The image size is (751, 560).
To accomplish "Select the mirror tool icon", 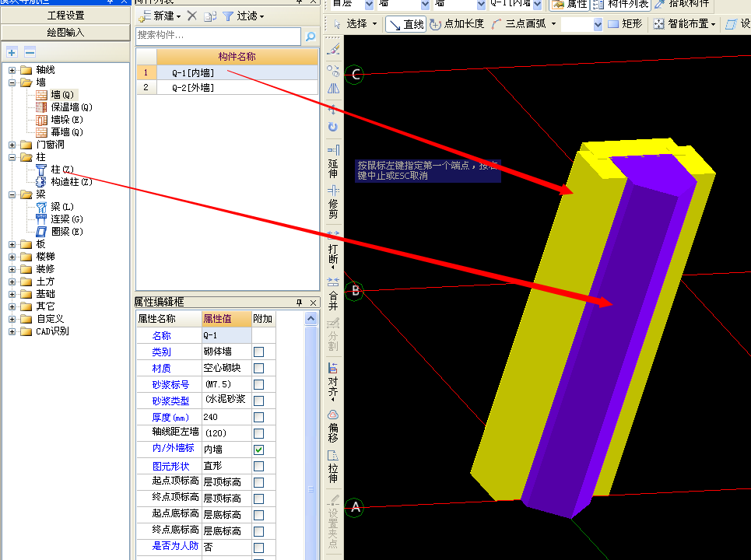I will click(x=333, y=89).
